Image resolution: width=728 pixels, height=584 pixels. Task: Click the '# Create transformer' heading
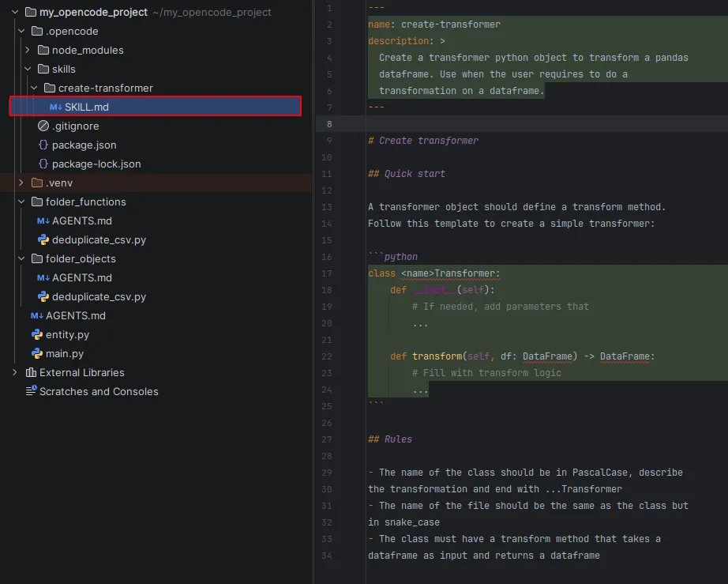click(423, 141)
